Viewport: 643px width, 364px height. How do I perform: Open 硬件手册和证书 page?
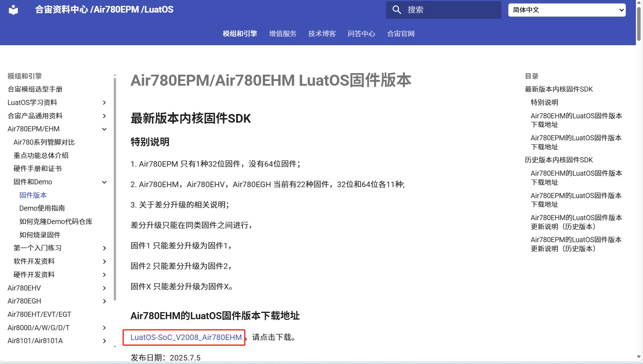(37, 169)
